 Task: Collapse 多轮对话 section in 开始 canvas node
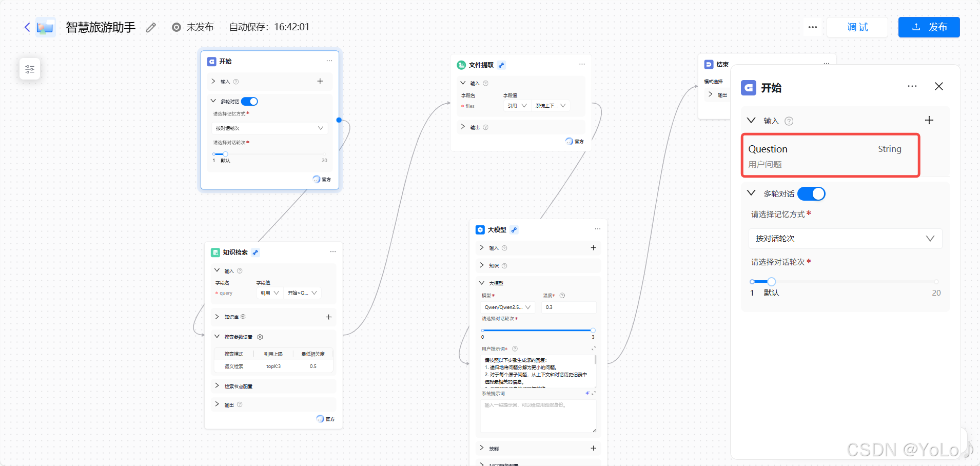(213, 101)
